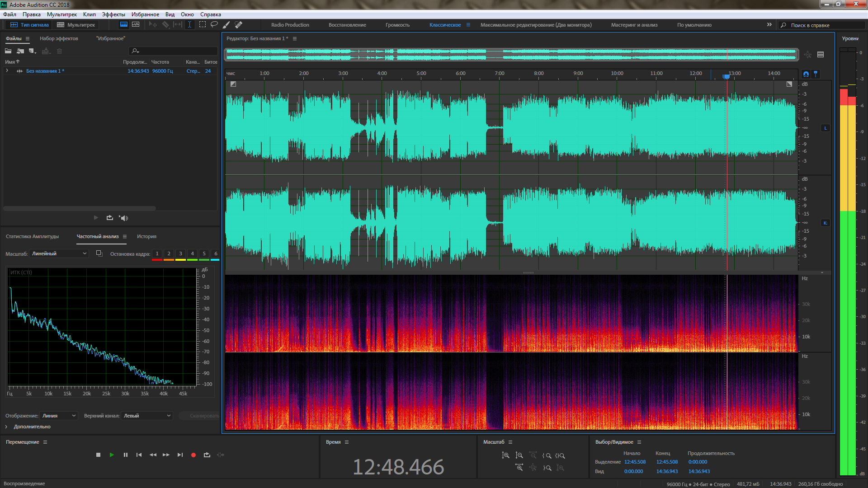Screen dimensions: 868x488
Task: Click the green Play button
Action: (x=112, y=455)
